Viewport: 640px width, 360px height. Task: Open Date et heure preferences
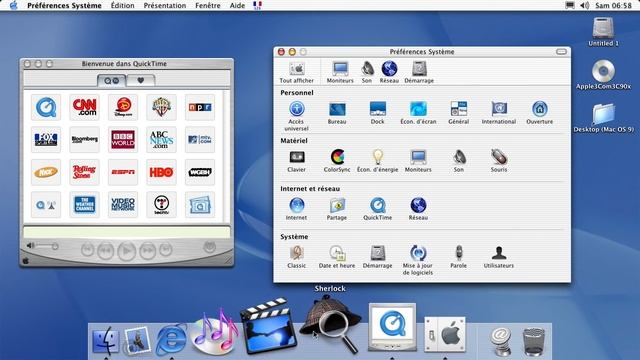tap(337, 257)
